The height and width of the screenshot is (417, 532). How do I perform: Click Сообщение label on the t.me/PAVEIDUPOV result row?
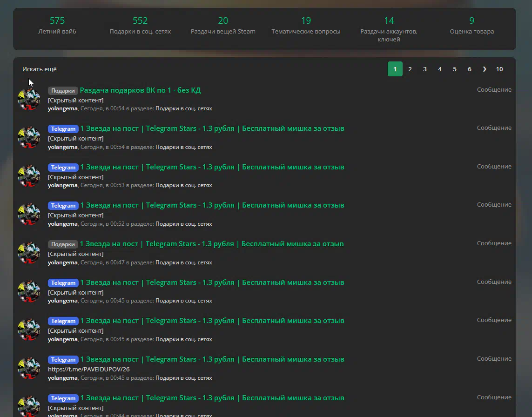tap(494, 359)
